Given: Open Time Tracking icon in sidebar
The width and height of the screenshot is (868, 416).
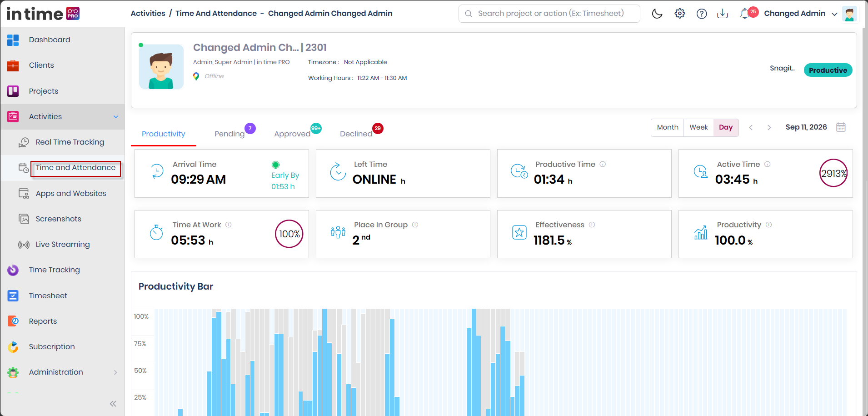Looking at the screenshot, I should pos(13,270).
